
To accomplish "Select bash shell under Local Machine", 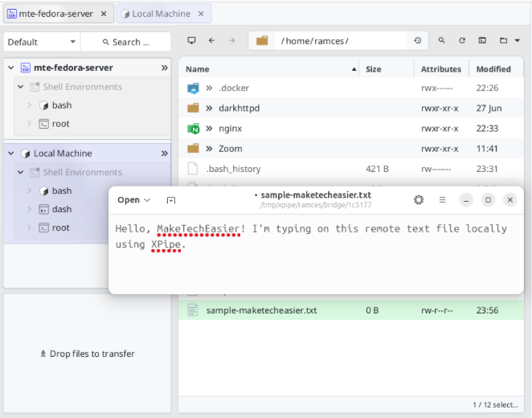I will pyautogui.click(x=62, y=191).
